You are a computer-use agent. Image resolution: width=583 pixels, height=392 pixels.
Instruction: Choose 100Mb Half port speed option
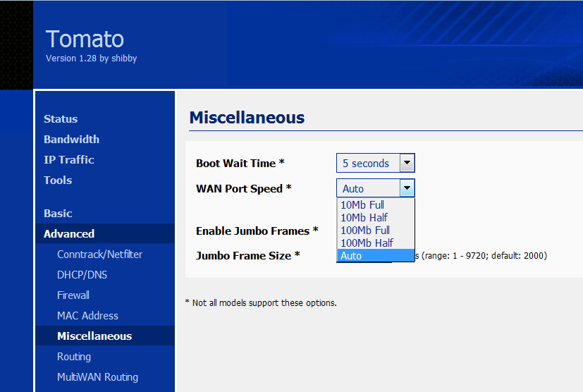point(376,243)
